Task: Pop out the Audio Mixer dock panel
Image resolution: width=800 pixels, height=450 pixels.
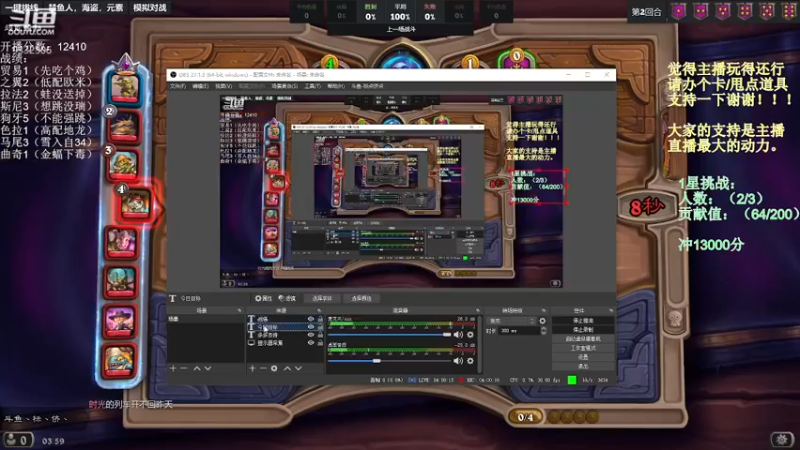Action: pyautogui.click(x=478, y=310)
